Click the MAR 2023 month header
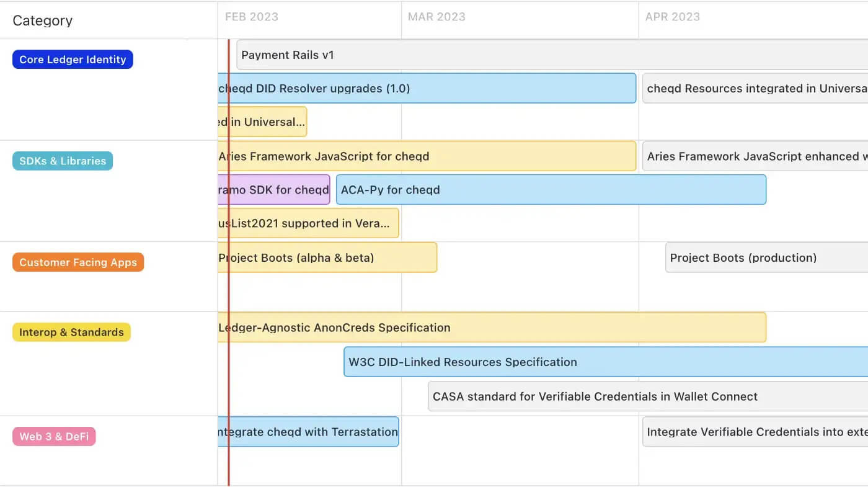The width and height of the screenshot is (868, 487). (436, 17)
